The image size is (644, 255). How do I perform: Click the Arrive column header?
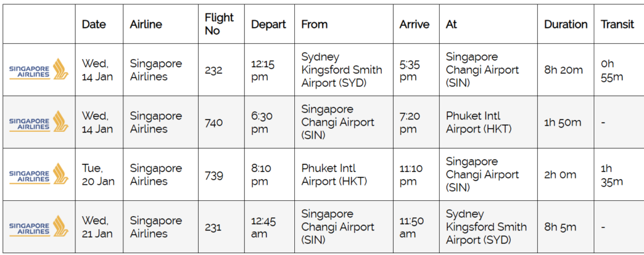tap(414, 24)
